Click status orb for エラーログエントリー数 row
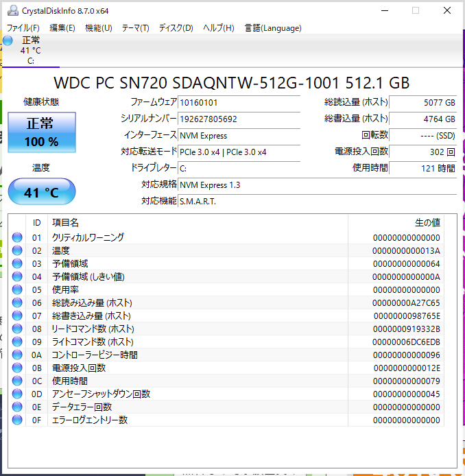 point(17,420)
